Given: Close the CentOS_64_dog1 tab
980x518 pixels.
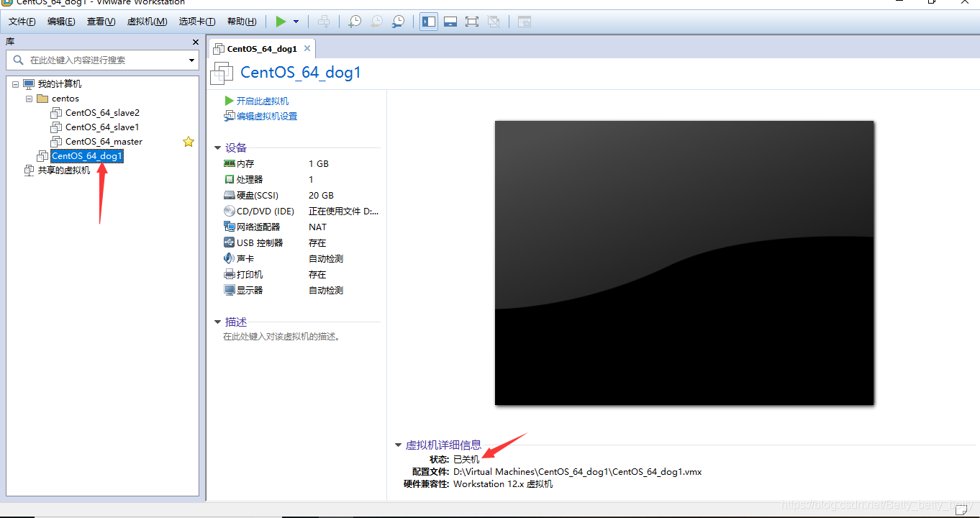Looking at the screenshot, I should tap(307, 48).
